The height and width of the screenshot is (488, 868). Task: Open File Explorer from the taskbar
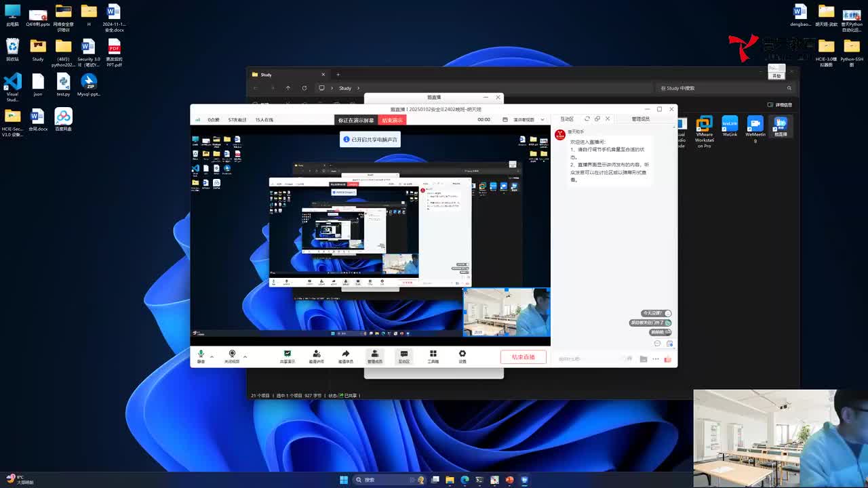coord(450,480)
